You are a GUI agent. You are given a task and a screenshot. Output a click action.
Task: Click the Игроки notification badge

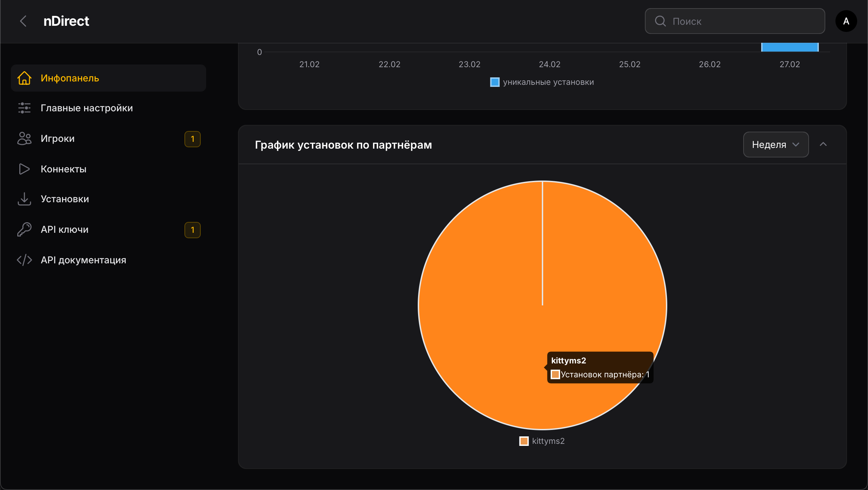click(193, 139)
